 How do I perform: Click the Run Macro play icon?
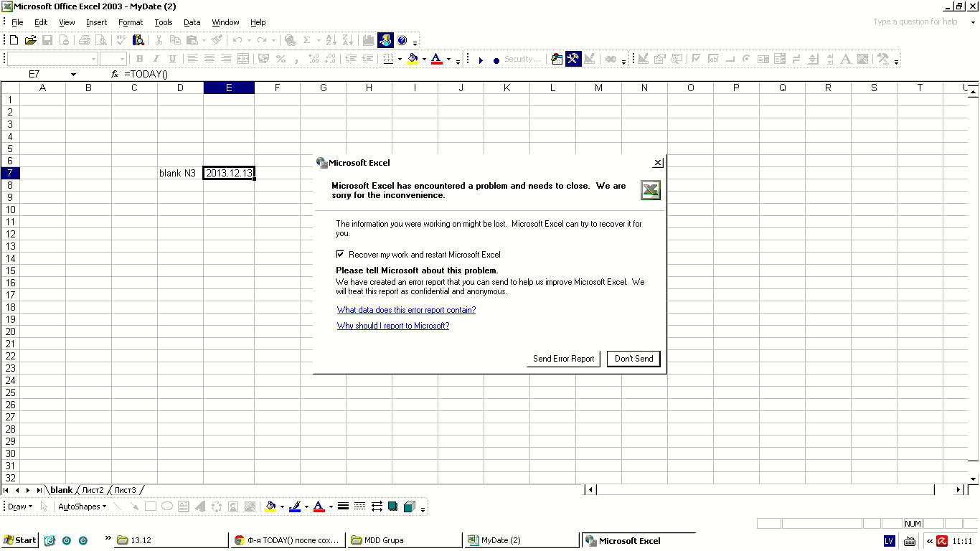(481, 60)
